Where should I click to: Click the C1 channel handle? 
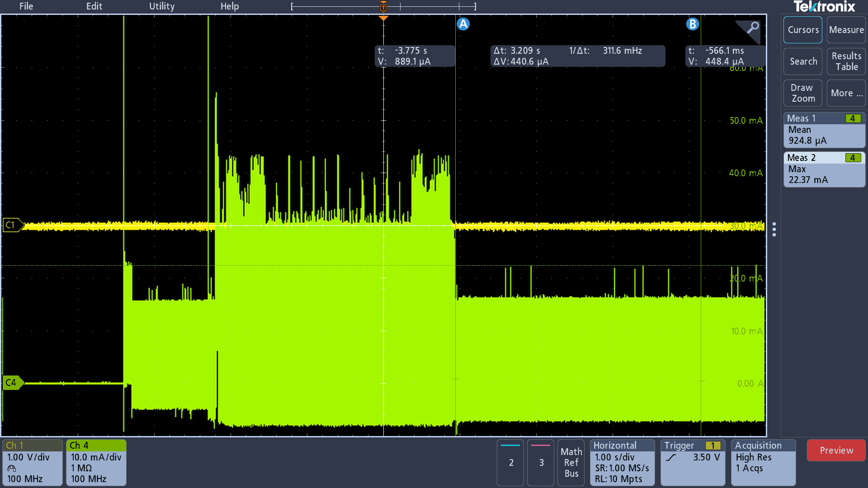pyautogui.click(x=12, y=225)
